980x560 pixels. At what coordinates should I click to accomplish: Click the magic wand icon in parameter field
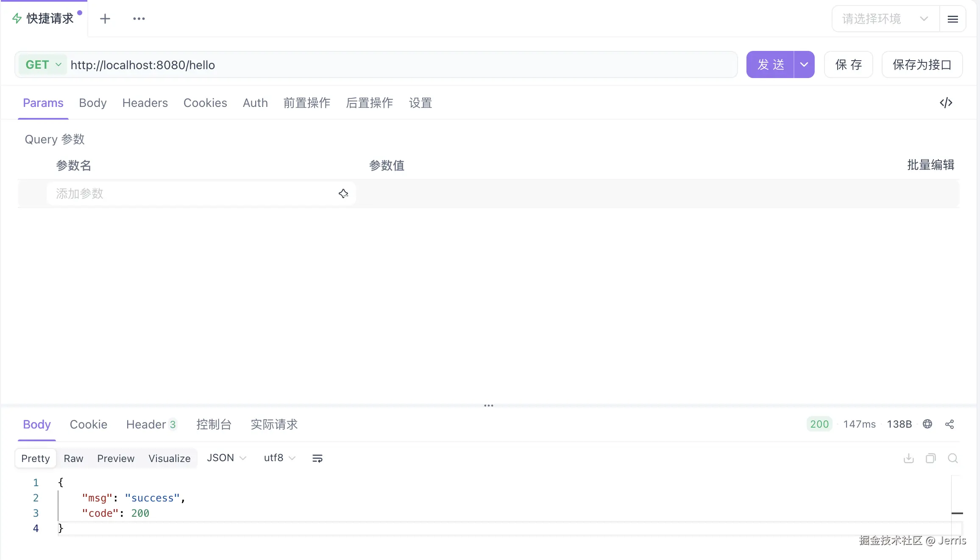(x=343, y=193)
